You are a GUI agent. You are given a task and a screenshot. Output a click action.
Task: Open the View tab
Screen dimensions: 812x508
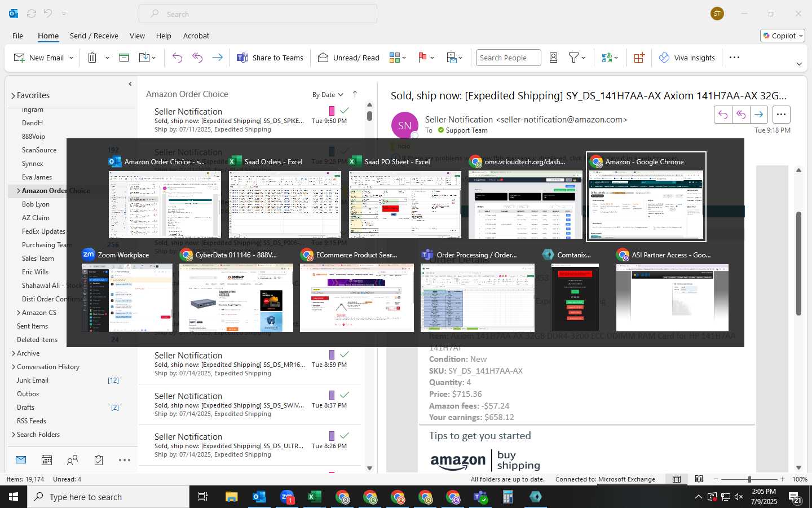[x=137, y=36]
